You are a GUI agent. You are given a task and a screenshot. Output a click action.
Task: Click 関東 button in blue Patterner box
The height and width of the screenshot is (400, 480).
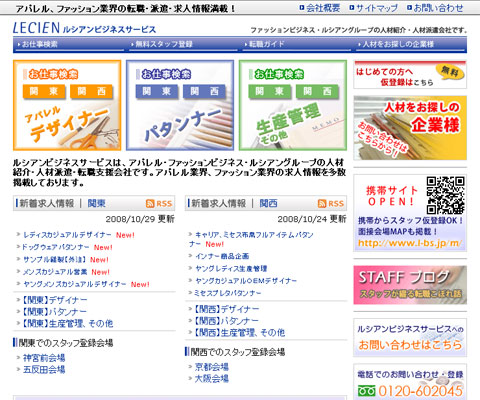click(157, 92)
